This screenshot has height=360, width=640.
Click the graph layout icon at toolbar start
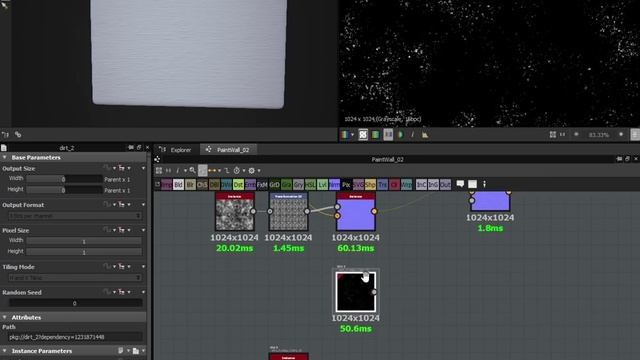[x=159, y=170]
